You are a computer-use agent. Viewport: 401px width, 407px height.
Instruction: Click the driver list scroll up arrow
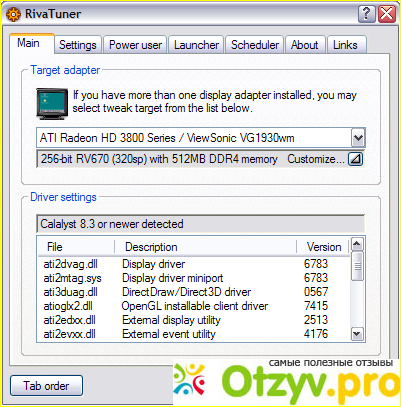click(x=357, y=244)
